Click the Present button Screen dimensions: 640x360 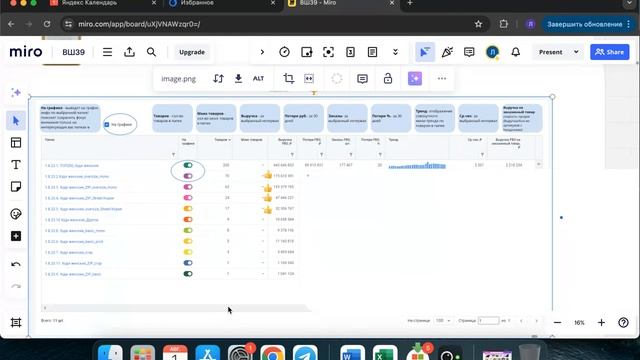click(x=550, y=52)
